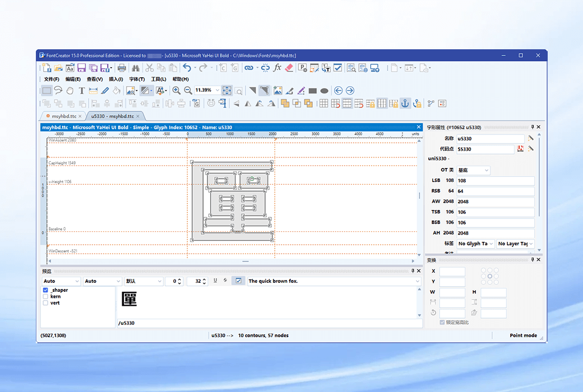Image resolution: width=583 pixels, height=392 pixels.
Task: Enable the vert feature checkbox
Action: (x=45, y=303)
